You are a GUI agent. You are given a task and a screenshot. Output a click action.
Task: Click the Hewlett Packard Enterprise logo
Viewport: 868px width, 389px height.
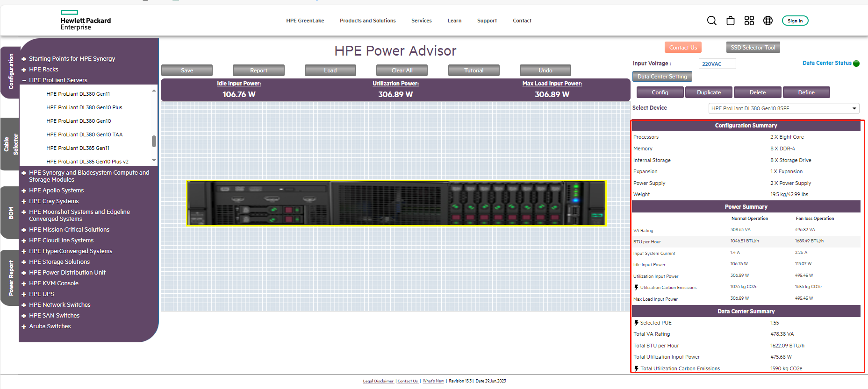[86, 21]
